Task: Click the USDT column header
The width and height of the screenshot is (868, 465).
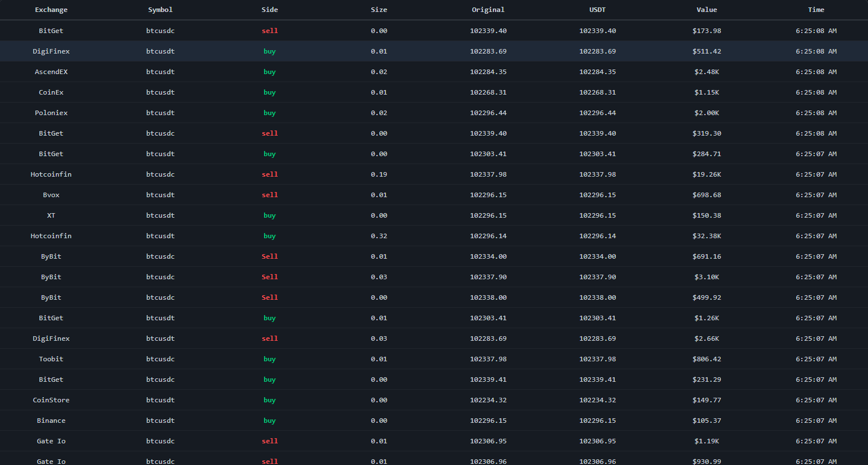Action: [597, 10]
